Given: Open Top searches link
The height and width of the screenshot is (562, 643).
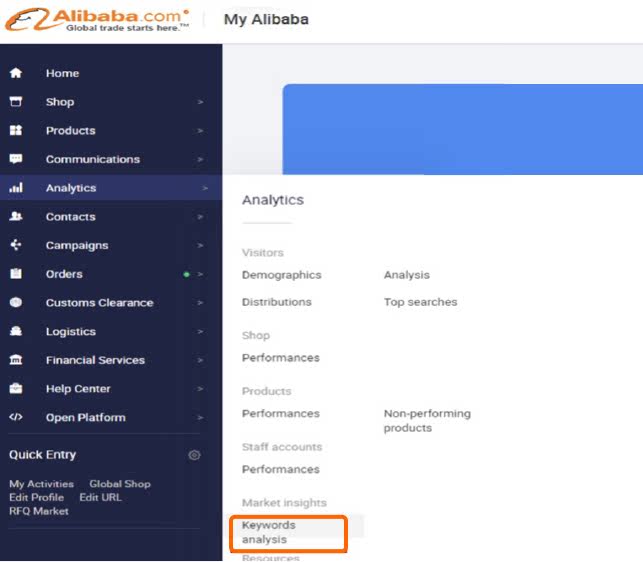Looking at the screenshot, I should [420, 302].
